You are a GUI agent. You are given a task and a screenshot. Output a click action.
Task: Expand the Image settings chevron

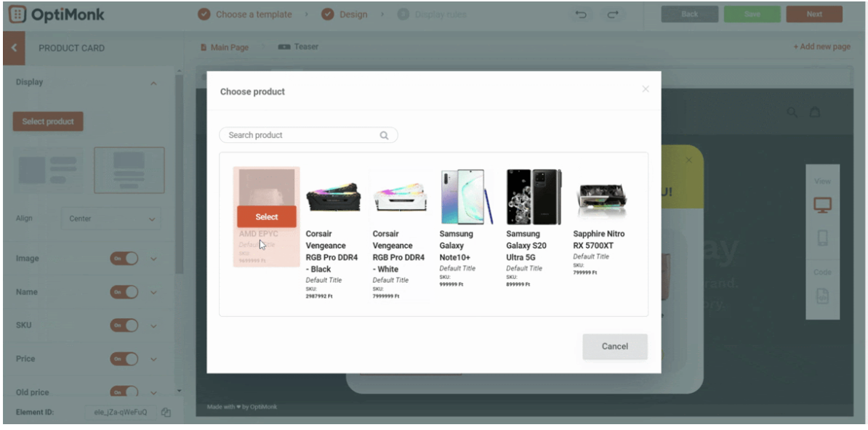tap(154, 259)
